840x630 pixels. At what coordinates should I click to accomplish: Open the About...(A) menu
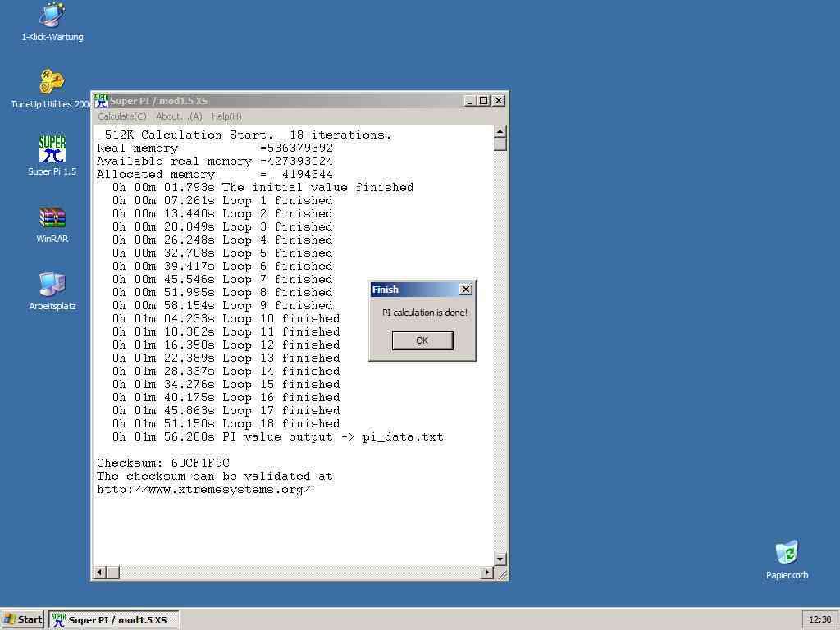(x=179, y=116)
